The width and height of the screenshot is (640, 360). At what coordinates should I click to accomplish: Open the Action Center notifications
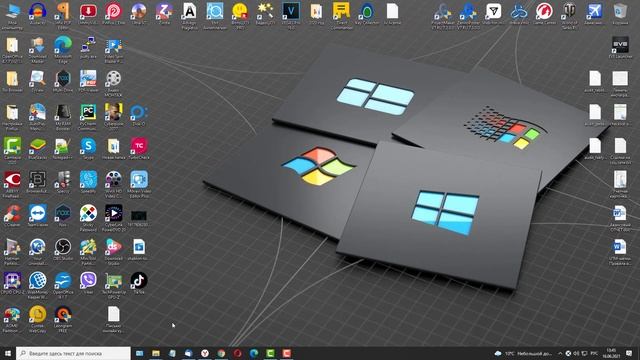(x=629, y=353)
